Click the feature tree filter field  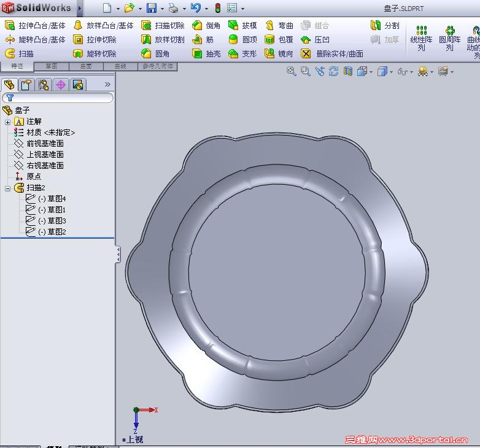click(58, 98)
